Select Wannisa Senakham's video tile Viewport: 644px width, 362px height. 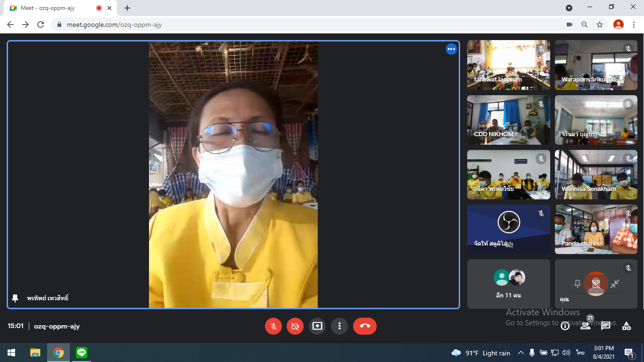coord(596,174)
